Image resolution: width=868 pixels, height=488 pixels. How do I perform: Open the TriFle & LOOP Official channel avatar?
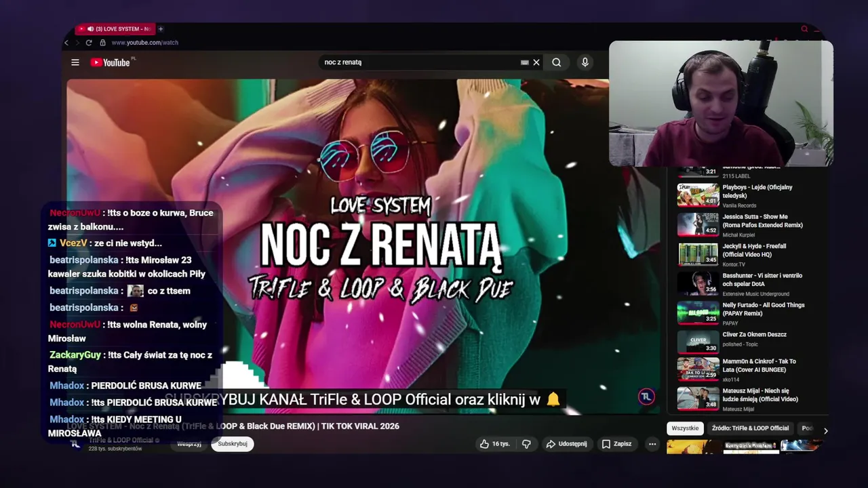(76, 444)
